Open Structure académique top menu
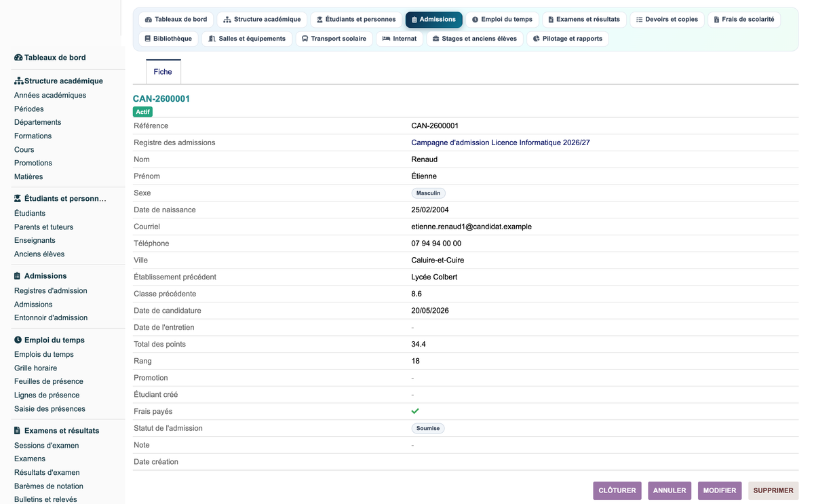The image size is (814, 504). tap(262, 20)
